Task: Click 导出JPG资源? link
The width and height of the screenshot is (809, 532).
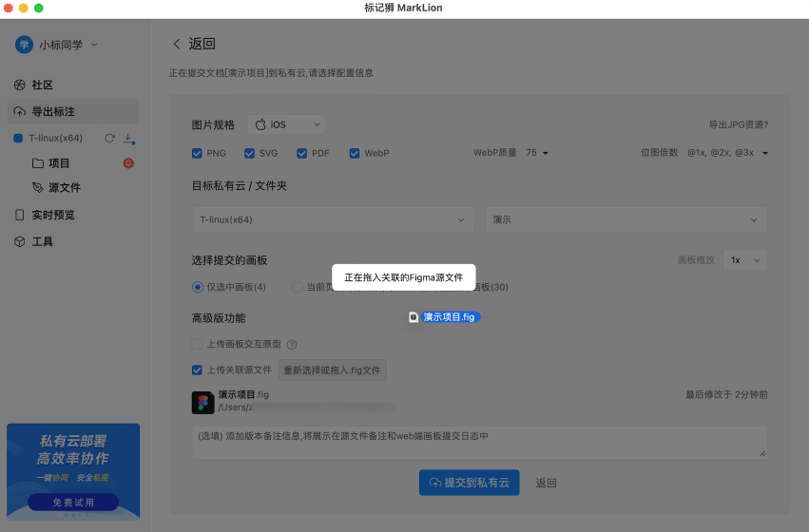Action: (738, 124)
